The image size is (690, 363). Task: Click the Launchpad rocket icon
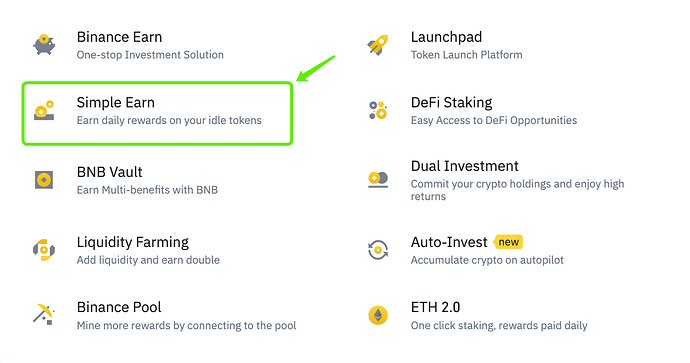tap(378, 45)
